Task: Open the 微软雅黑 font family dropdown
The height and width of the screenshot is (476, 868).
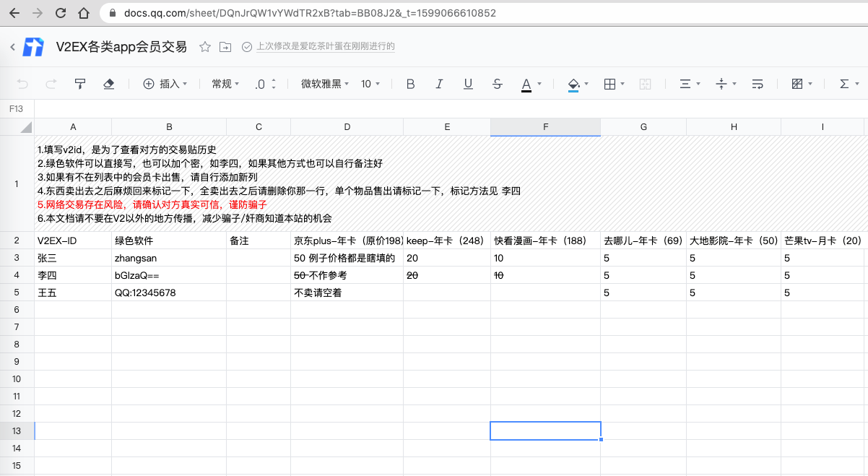Action: click(x=324, y=84)
